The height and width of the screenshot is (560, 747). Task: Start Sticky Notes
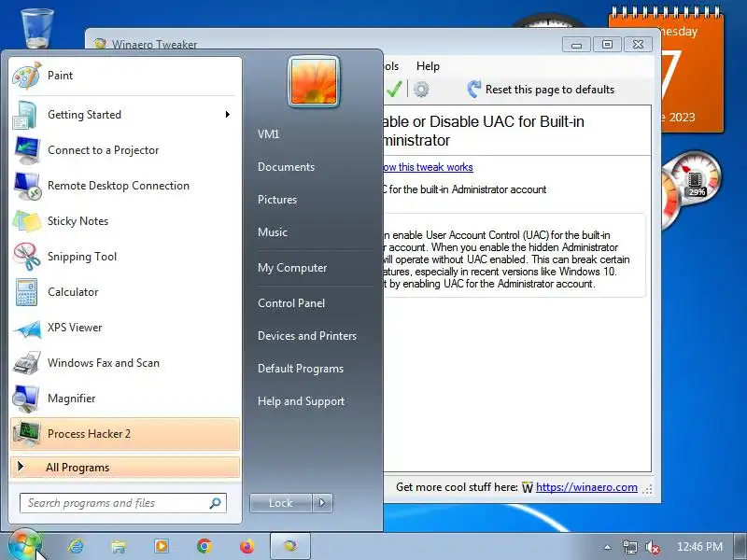(x=125, y=221)
